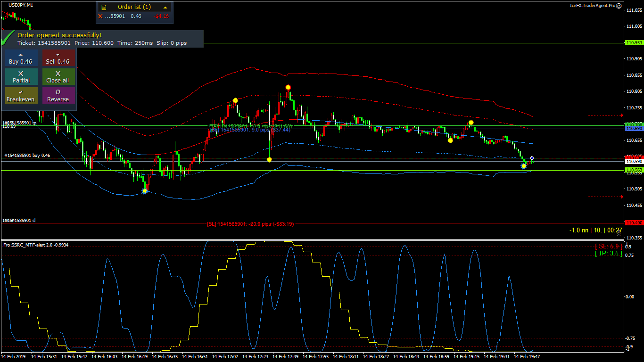Click the Sell 0.46 button
The image size is (644, 362).
(x=58, y=58)
